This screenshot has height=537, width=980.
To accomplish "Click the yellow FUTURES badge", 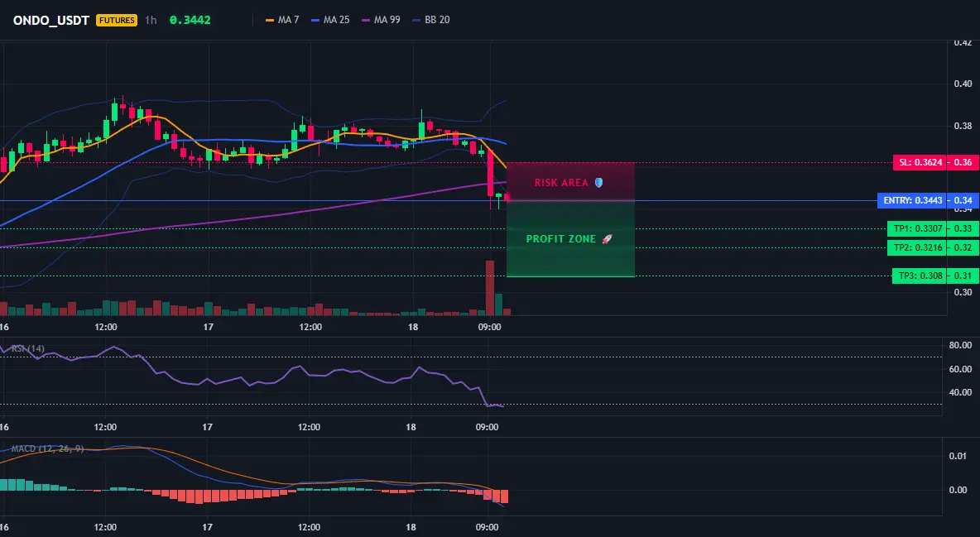I will coord(116,20).
